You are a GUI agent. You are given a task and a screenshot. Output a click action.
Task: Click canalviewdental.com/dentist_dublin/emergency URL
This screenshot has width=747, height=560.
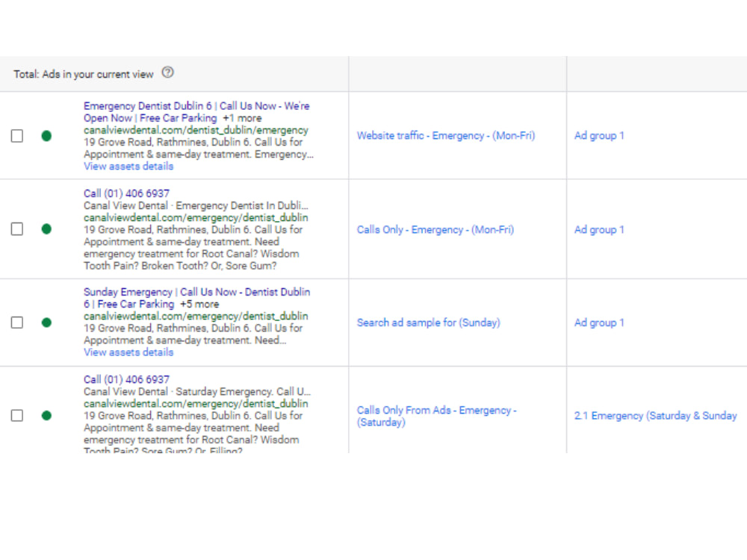coord(196,130)
